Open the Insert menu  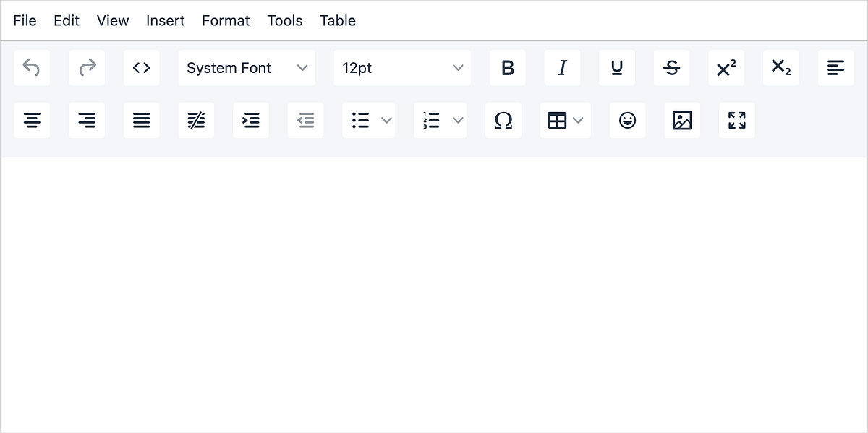point(165,20)
